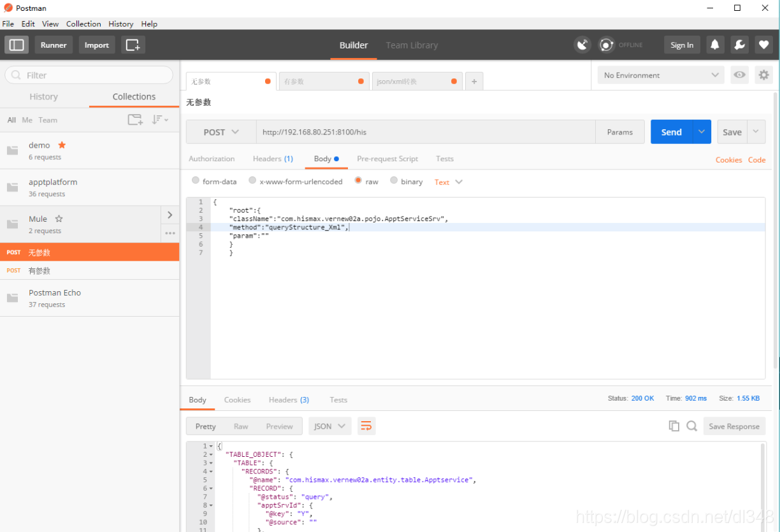
Task: Open the notifications bell icon
Action: coord(715,45)
